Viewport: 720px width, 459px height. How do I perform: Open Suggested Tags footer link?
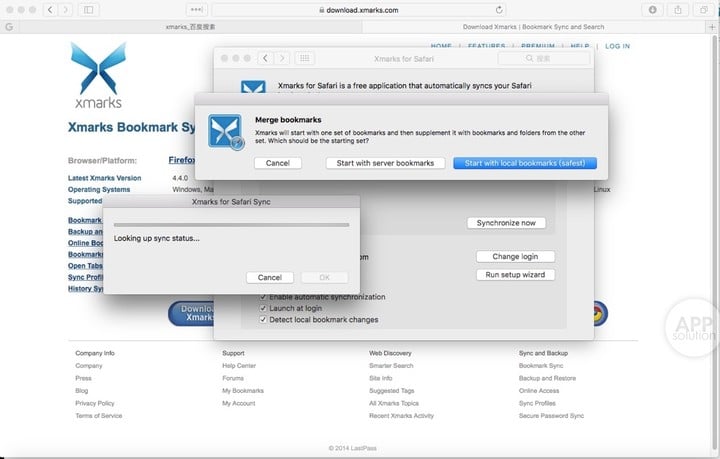pyautogui.click(x=392, y=391)
